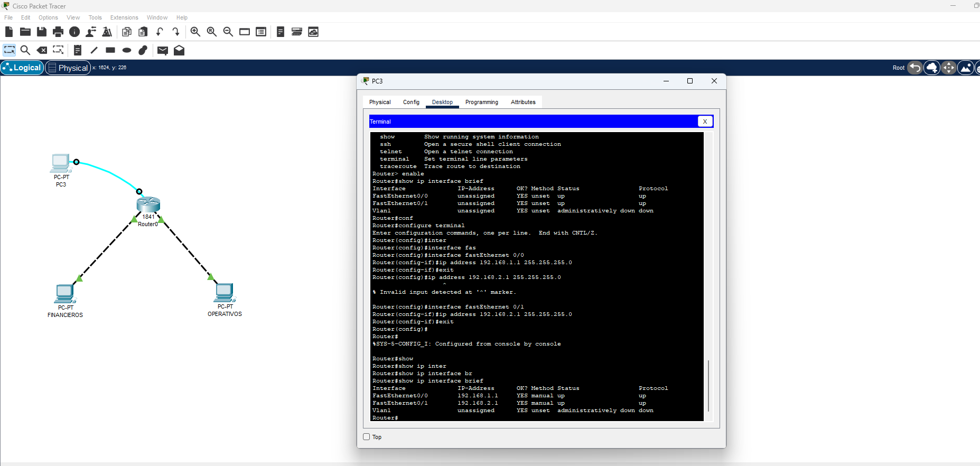Open the Edit menu
This screenshot has height=466, width=980.
[x=25, y=17]
